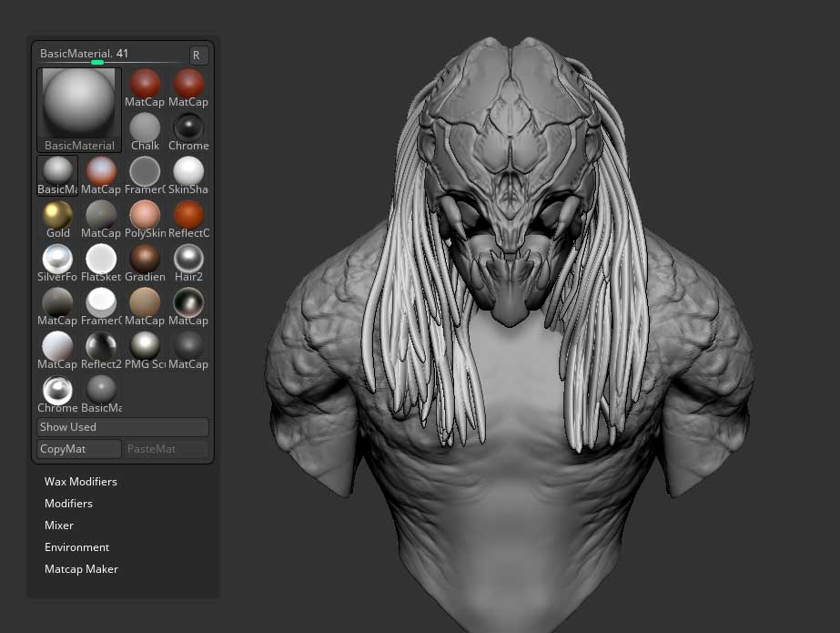Viewport: 840px width, 633px height.
Task: Choose the tan MatCap below Gradien
Action: 145,307
